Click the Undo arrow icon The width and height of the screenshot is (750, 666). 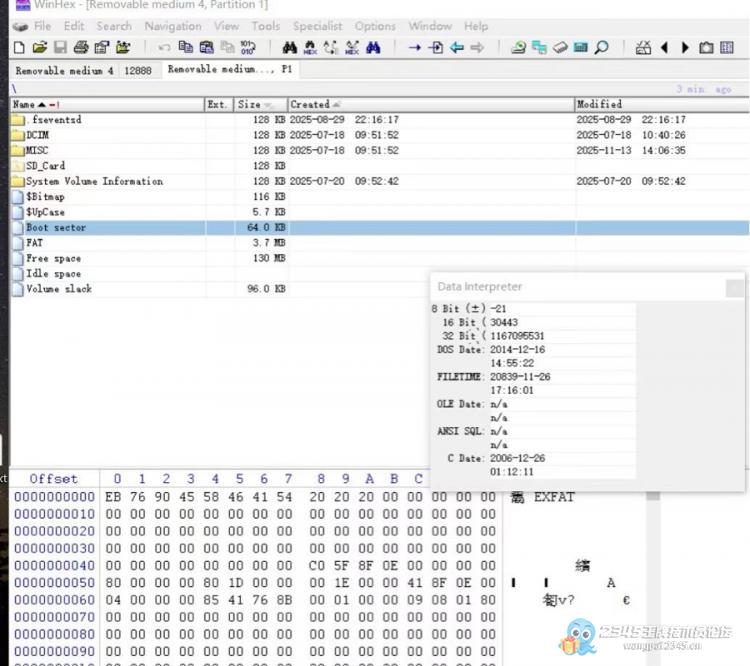(164, 47)
